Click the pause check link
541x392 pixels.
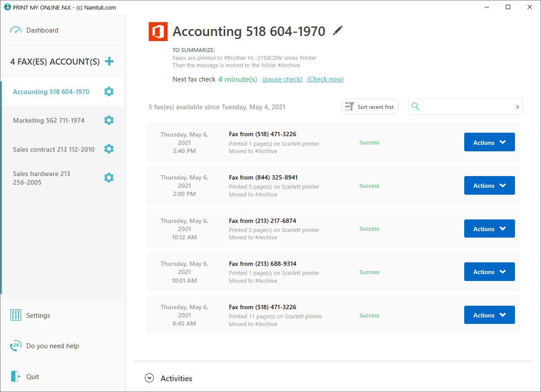pos(282,79)
